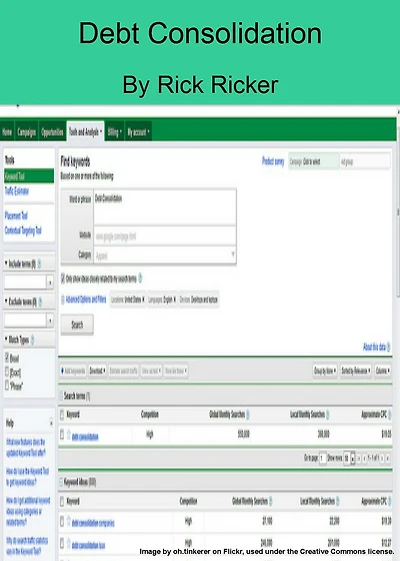Viewport: 400px width, 561px height.
Task: Click the page window's vertical scrollbar
Action: (398, 215)
